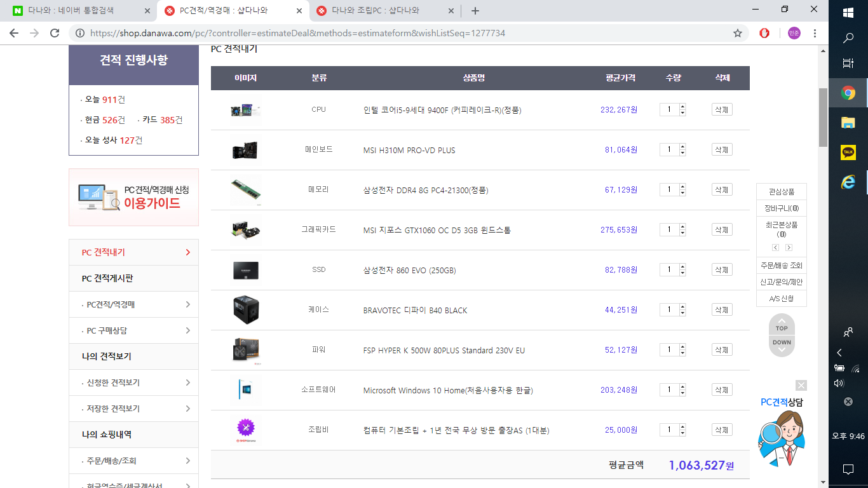Increase CPU quantity with stepper up arrow
868x488 pixels.
point(682,107)
